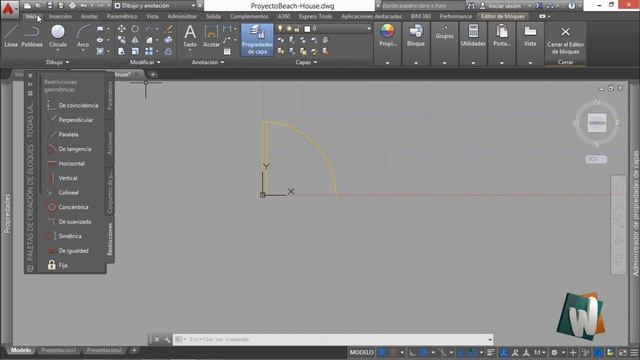Toggle clean screen mode in status bar

coord(623,352)
